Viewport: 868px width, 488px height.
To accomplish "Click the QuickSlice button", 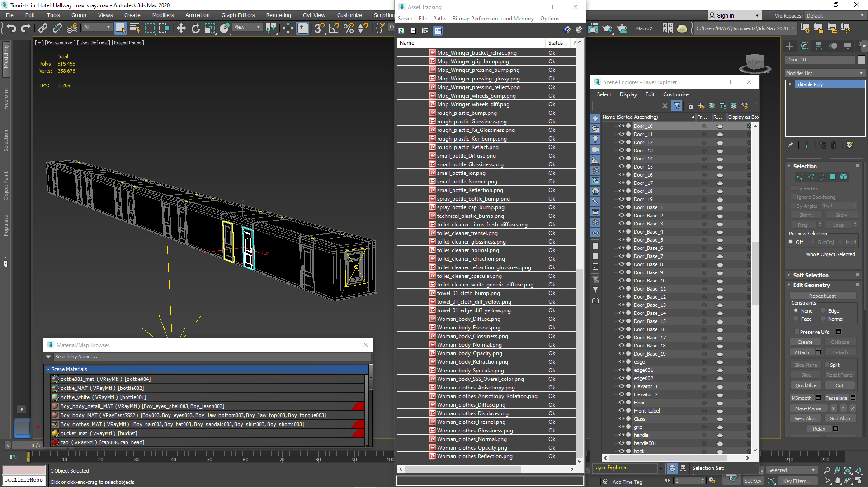I will click(x=806, y=385).
